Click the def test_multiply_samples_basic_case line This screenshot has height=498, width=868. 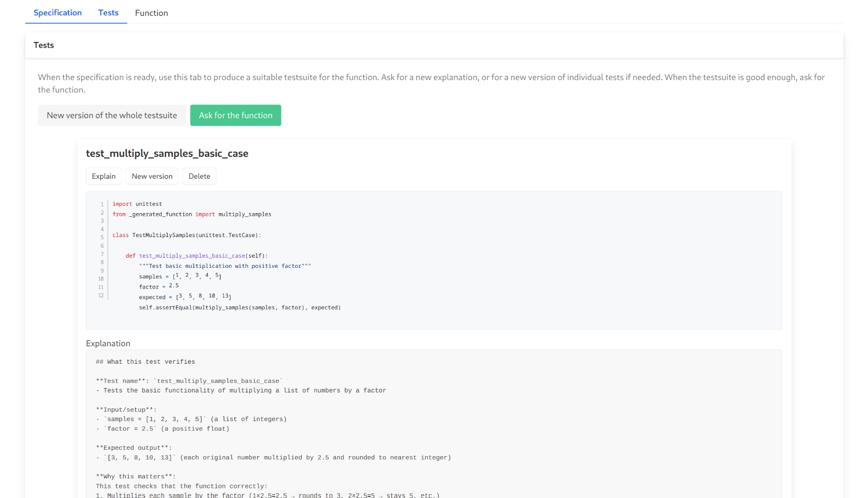coord(197,256)
